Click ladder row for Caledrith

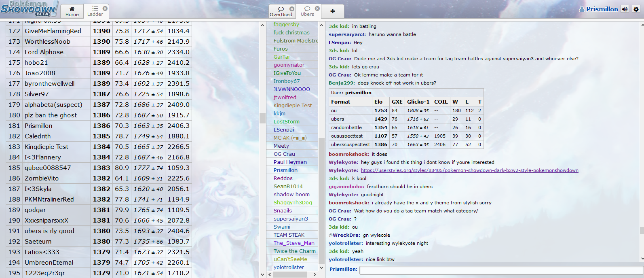pos(99,136)
